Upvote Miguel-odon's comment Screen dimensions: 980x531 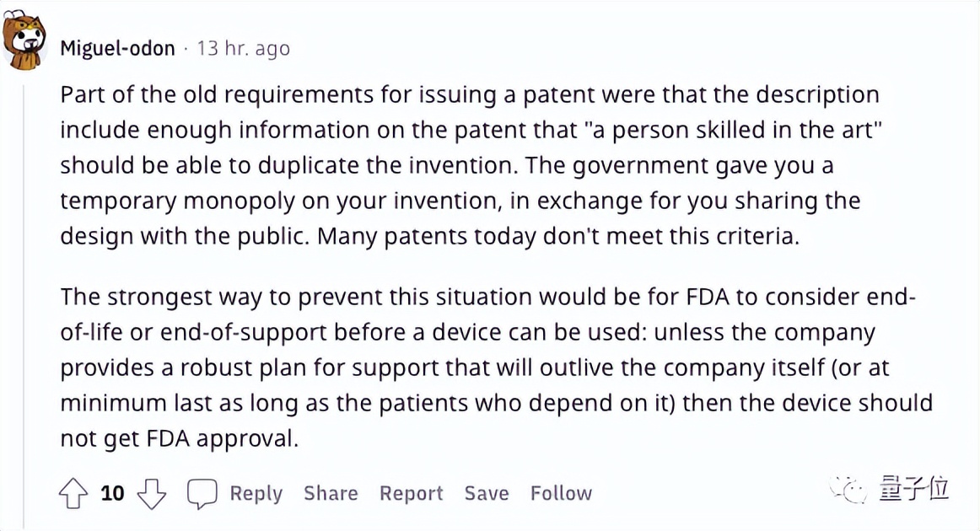tap(73, 494)
